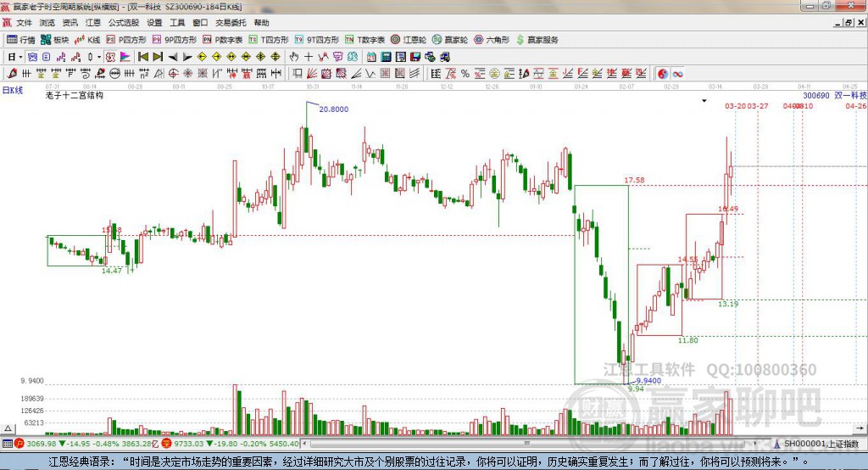
Task: Select the crosshair cursor tool
Action: [x=309, y=57]
